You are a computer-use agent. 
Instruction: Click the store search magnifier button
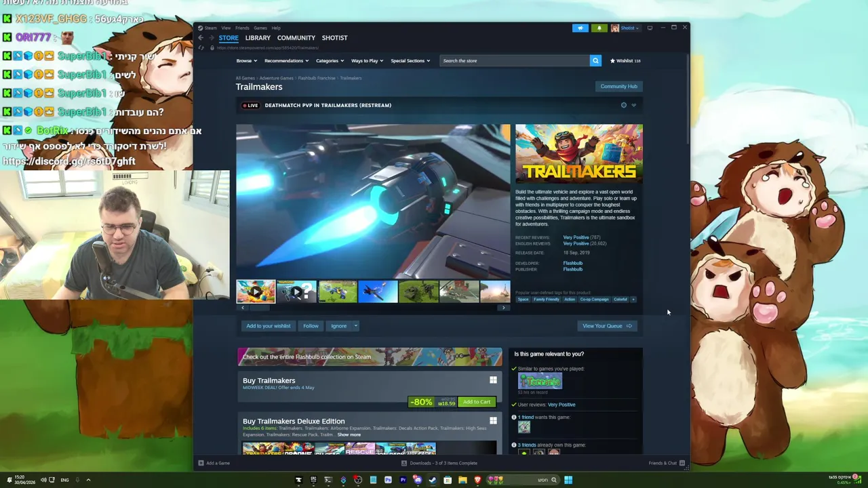pyautogui.click(x=595, y=60)
